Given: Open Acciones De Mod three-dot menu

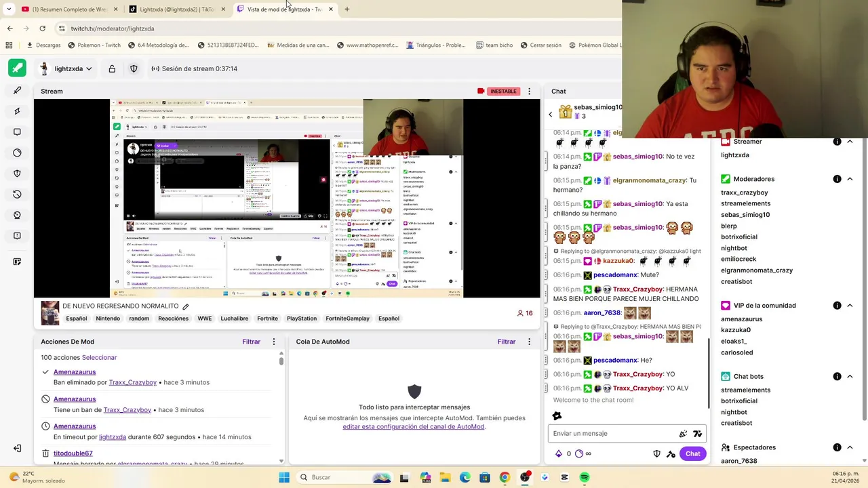Looking at the screenshot, I should click(x=274, y=342).
